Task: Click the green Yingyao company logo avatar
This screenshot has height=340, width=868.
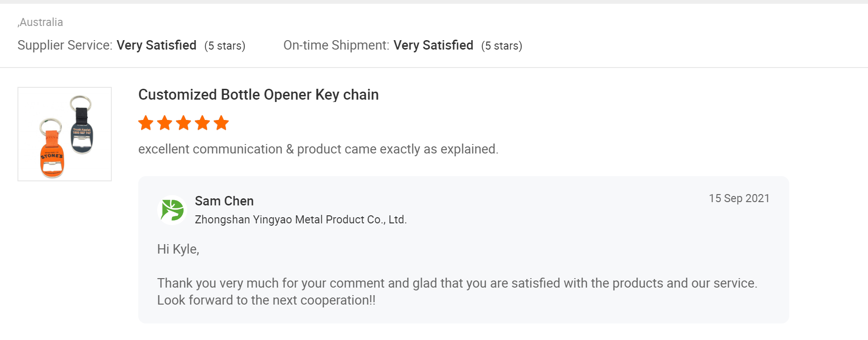Action: click(172, 210)
